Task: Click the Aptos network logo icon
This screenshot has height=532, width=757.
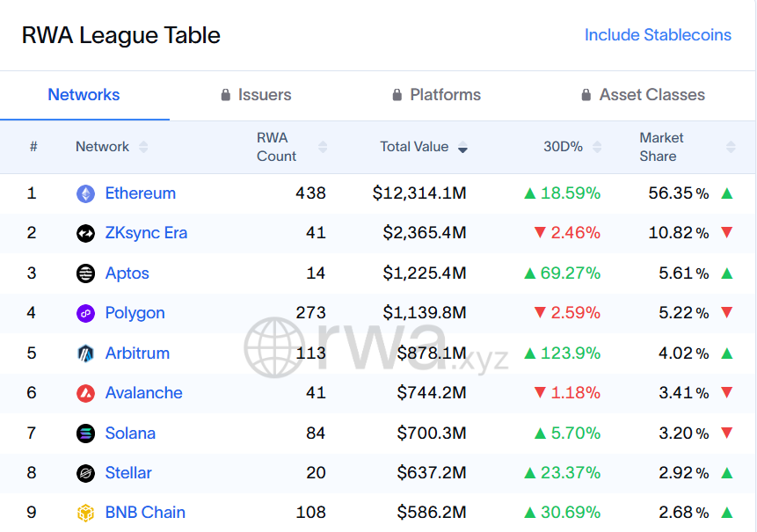Action: coord(85,273)
